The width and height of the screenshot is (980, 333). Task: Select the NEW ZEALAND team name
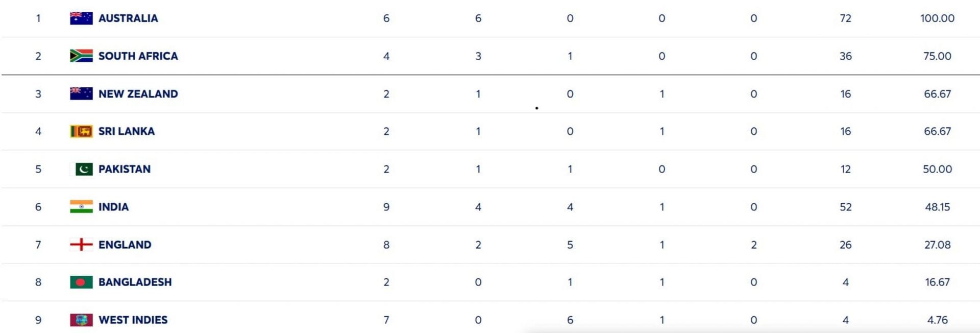(x=138, y=94)
